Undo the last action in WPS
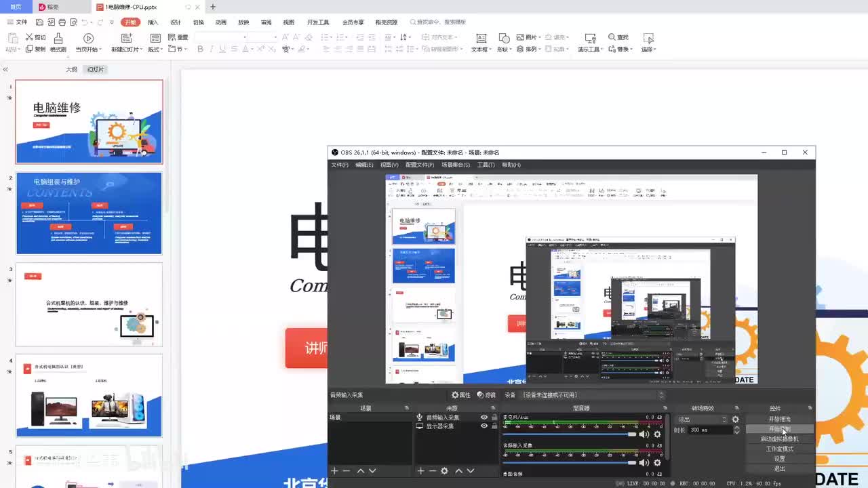 (84, 22)
